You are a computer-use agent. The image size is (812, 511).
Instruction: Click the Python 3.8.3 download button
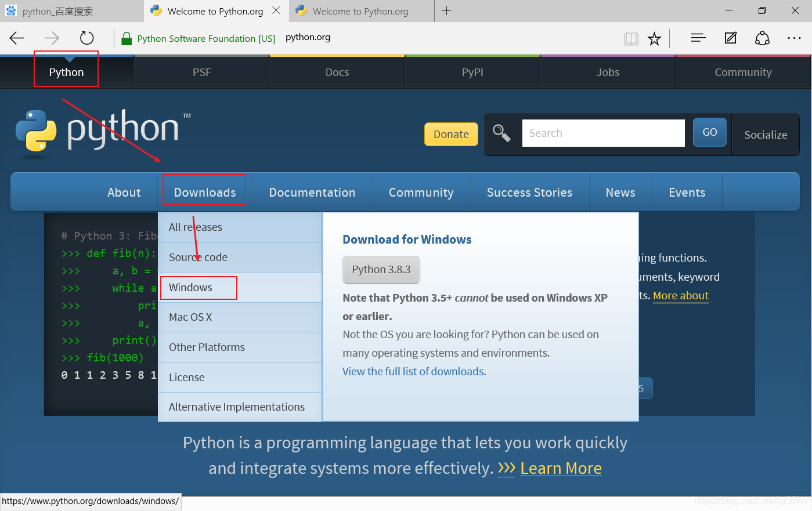pos(381,270)
